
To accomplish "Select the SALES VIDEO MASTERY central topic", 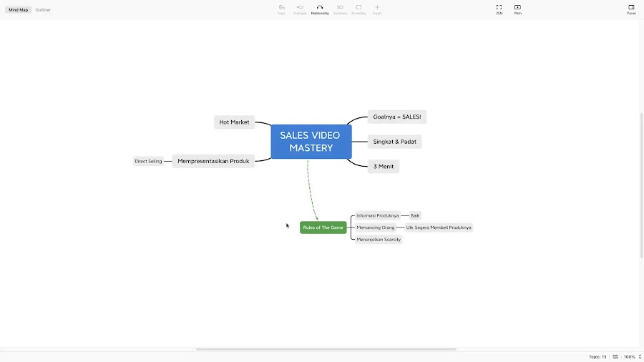I will point(311,142).
